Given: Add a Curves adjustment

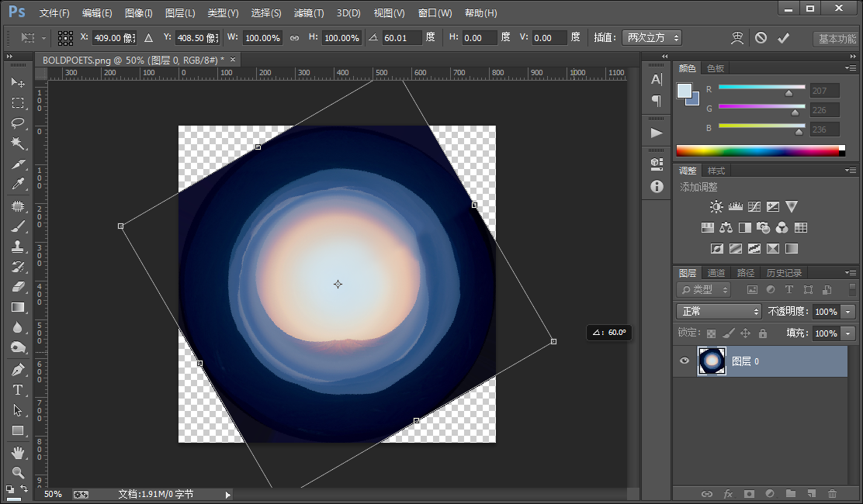Looking at the screenshot, I should coord(754,207).
